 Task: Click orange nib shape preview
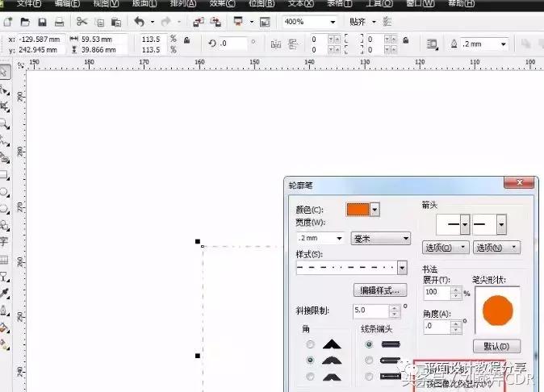pyautogui.click(x=497, y=311)
